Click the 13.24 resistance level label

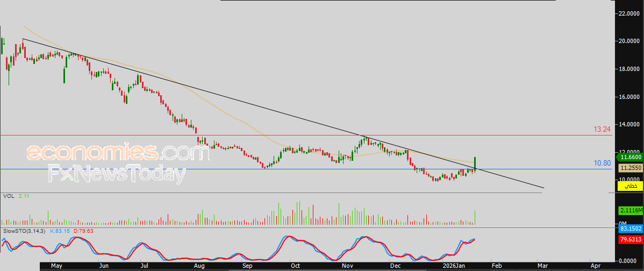coord(602,130)
